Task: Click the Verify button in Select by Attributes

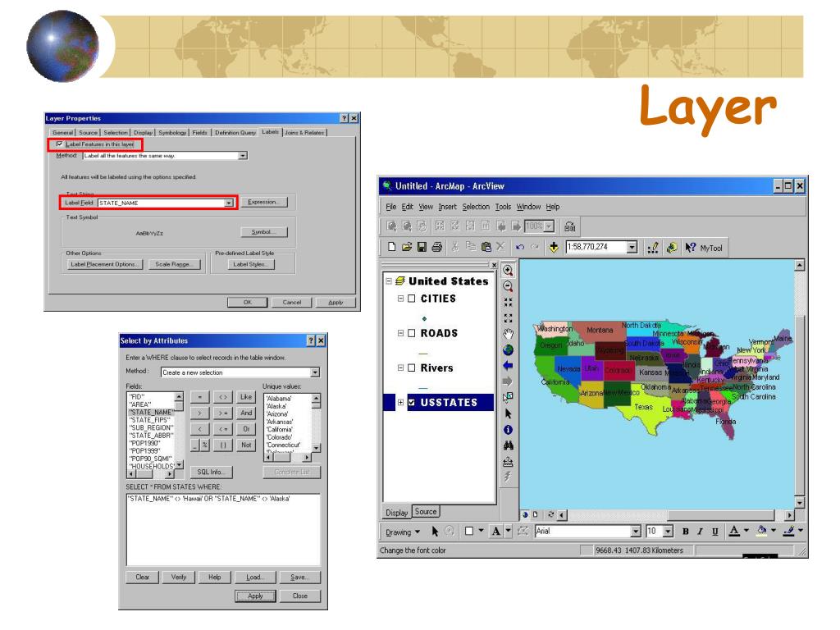Action: point(179,577)
